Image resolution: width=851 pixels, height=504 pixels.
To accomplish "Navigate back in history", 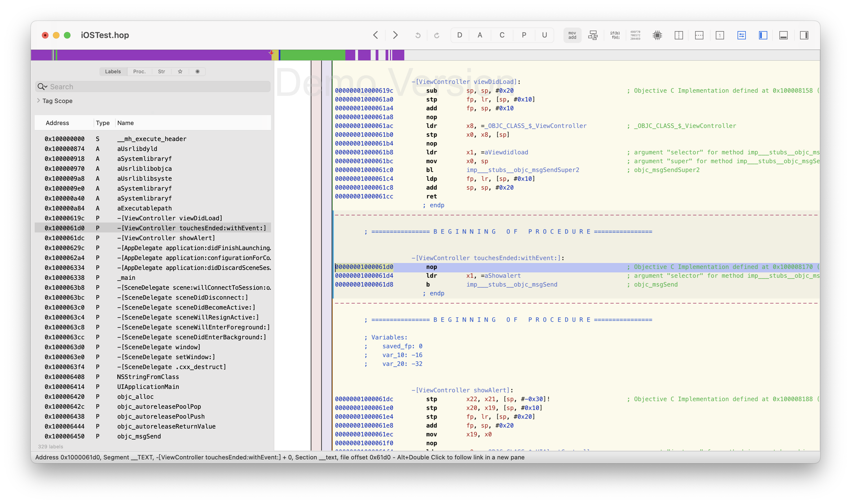I will pos(376,35).
